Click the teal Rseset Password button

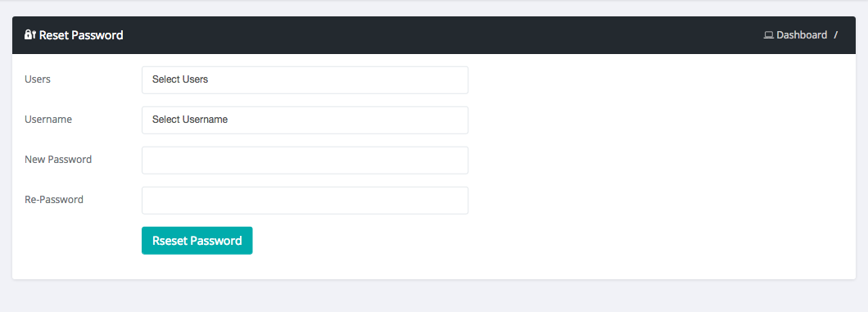(197, 241)
